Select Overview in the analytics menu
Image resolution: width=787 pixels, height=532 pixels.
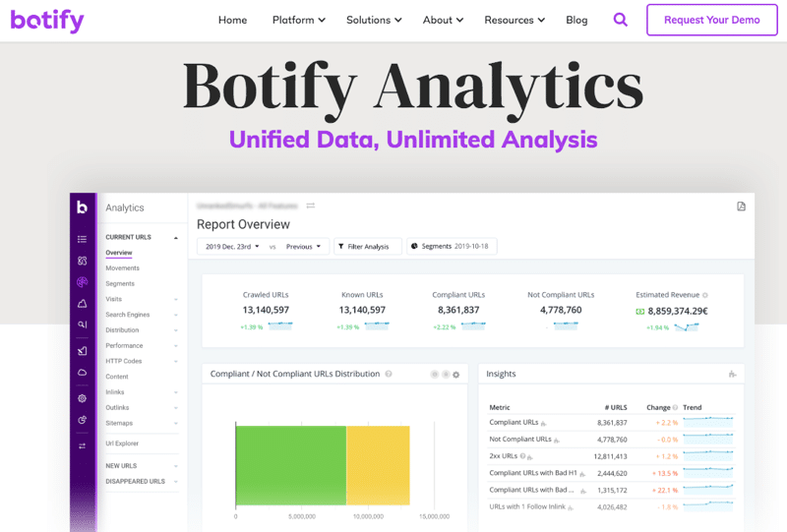point(119,253)
